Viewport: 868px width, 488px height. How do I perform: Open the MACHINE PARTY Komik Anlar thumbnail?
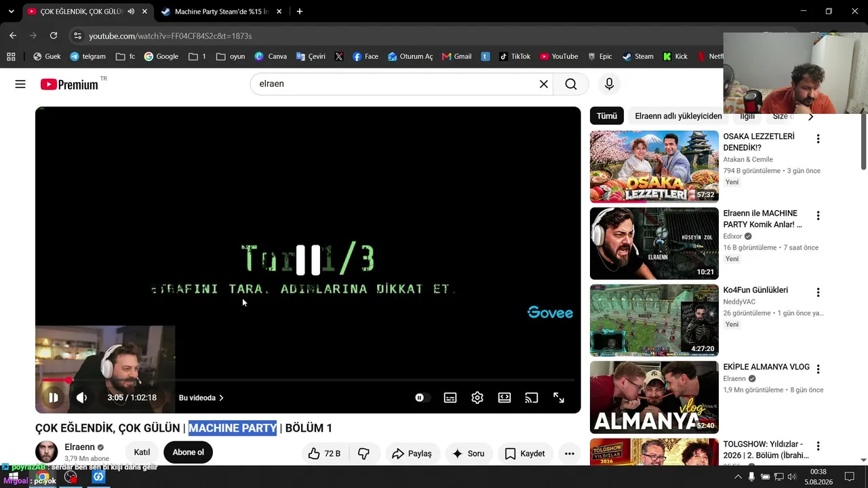(654, 243)
